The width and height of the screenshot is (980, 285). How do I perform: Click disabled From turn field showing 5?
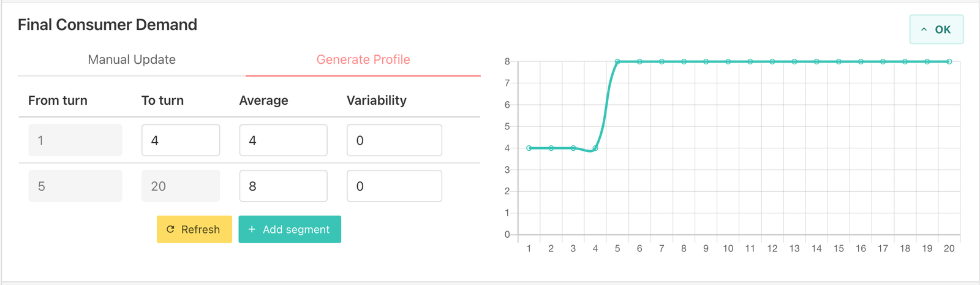(x=75, y=186)
